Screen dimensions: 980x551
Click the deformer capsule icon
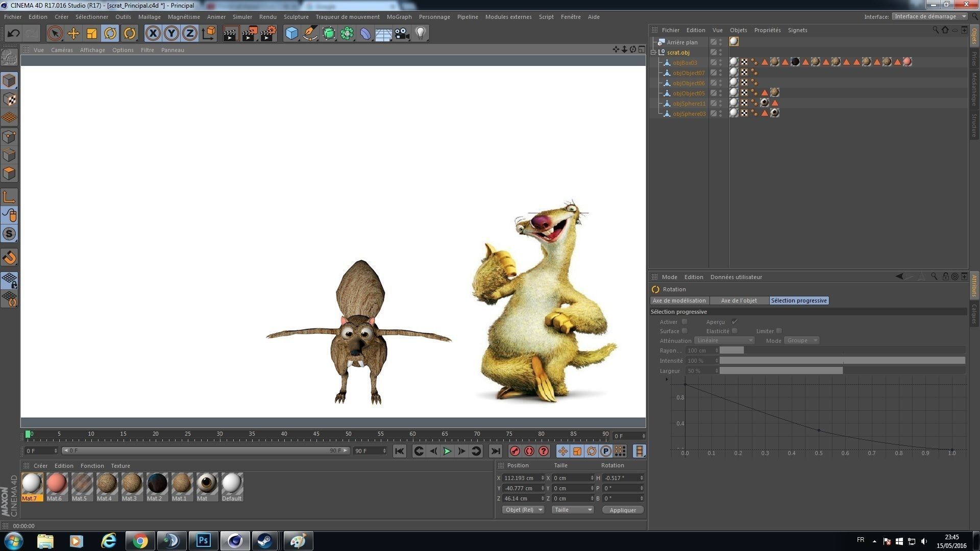[x=365, y=34]
